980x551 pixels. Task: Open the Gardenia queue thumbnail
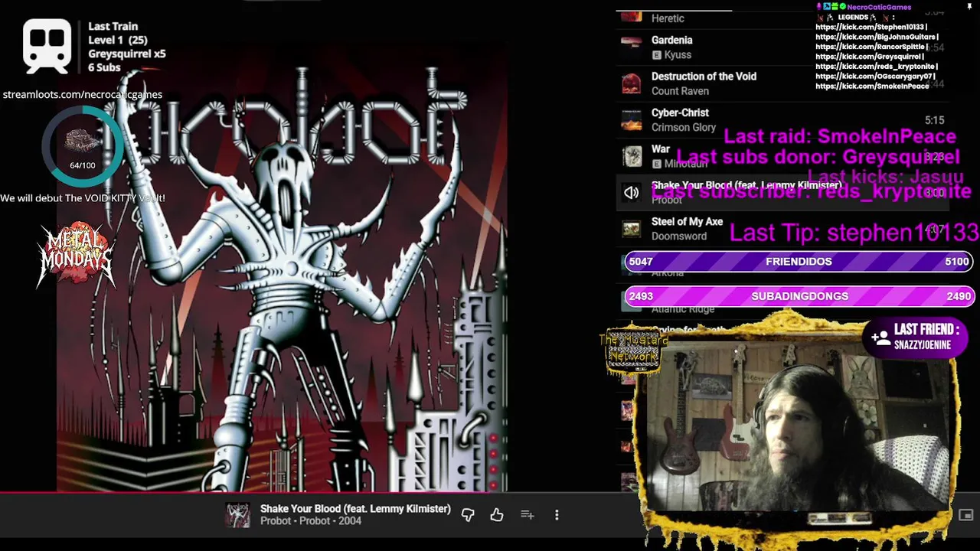631,47
